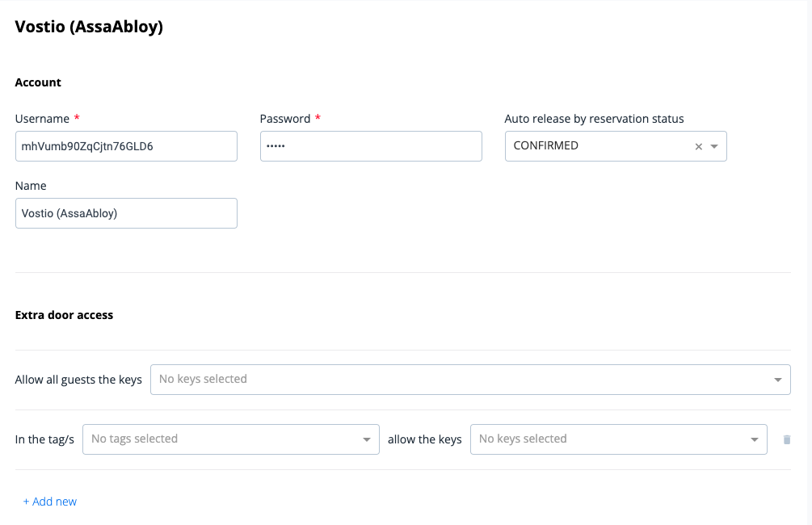Click the Account section heading

tap(38, 82)
